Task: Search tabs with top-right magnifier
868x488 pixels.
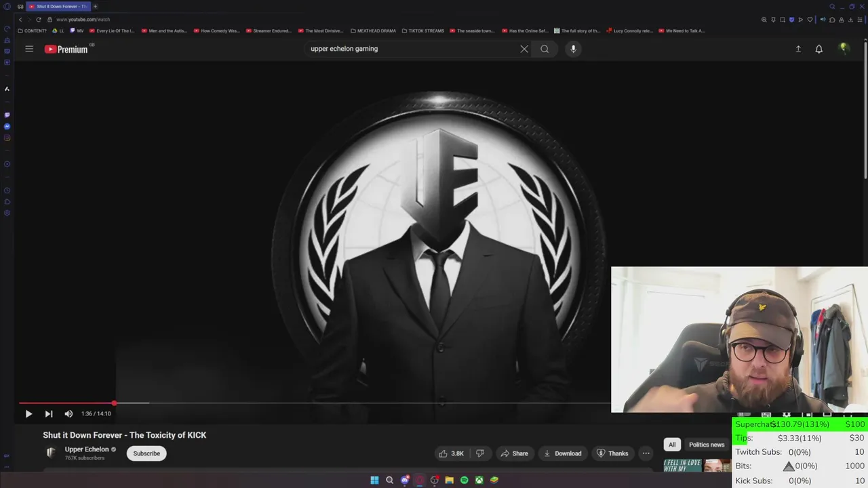Action: click(x=832, y=6)
